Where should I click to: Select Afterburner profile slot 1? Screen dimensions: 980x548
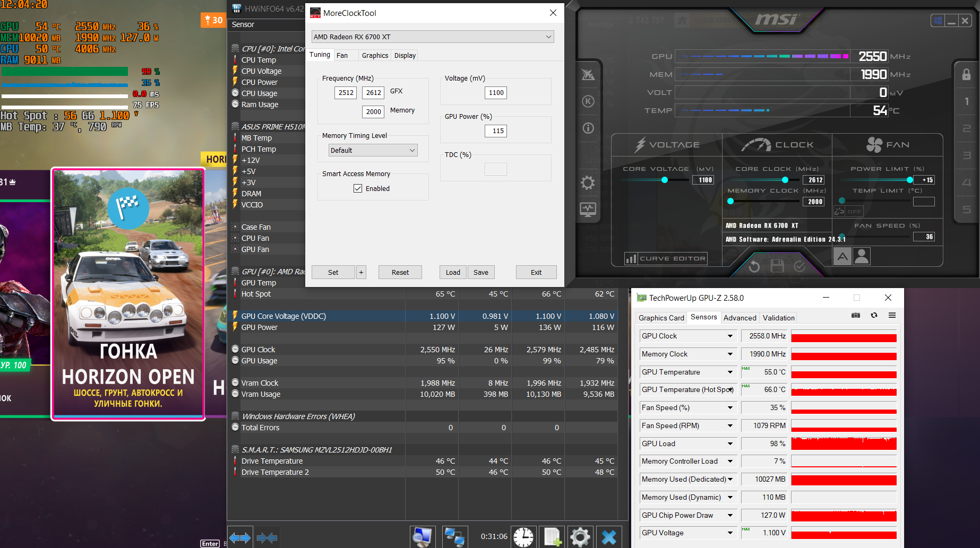(966, 101)
